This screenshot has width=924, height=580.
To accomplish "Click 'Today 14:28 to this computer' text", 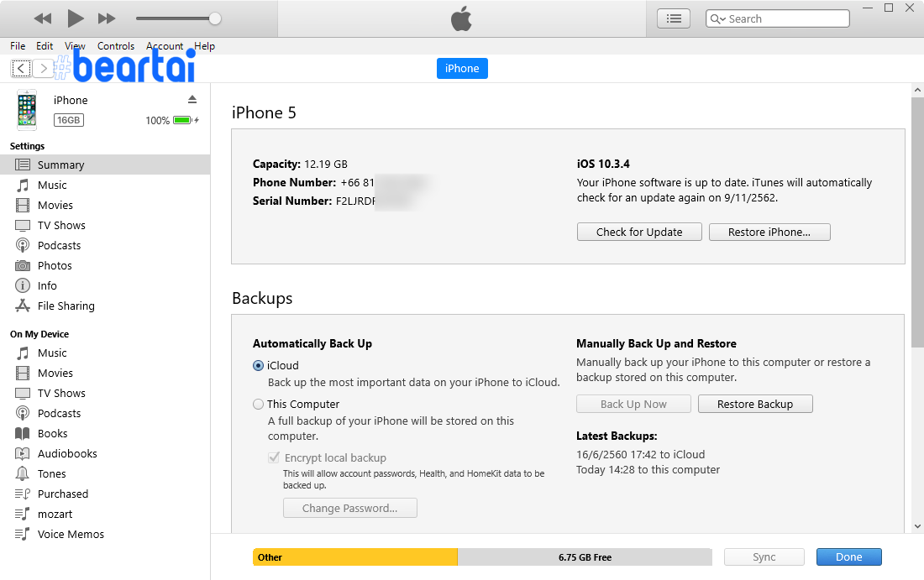I will [648, 470].
